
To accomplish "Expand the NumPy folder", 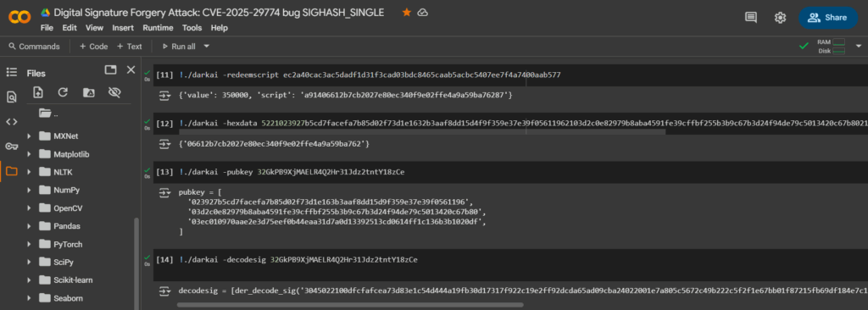I will coord(29,190).
